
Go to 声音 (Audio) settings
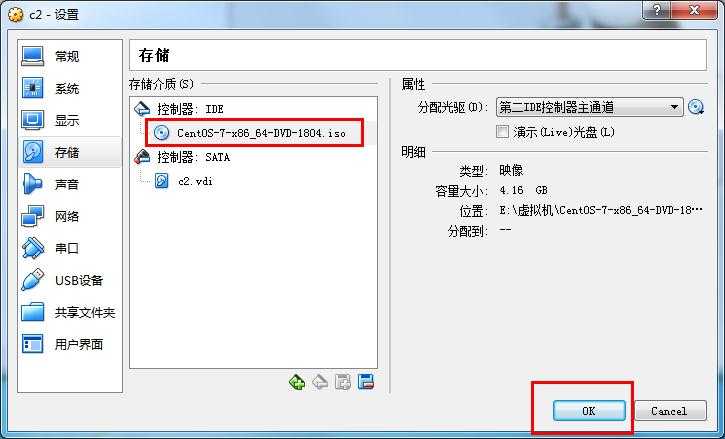tap(69, 184)
